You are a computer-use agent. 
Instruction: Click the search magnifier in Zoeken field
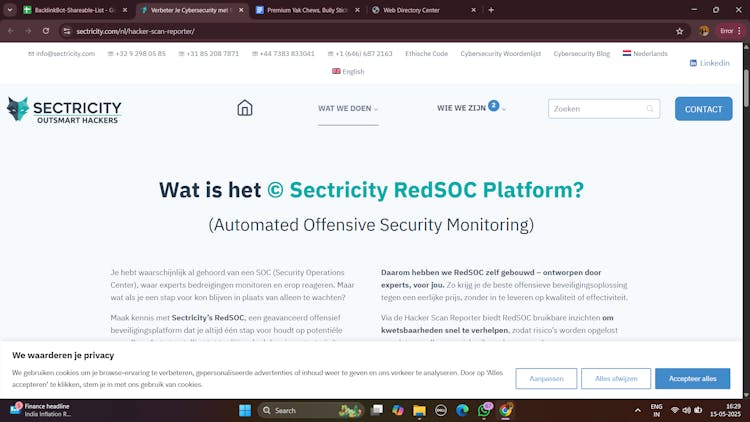650,109
